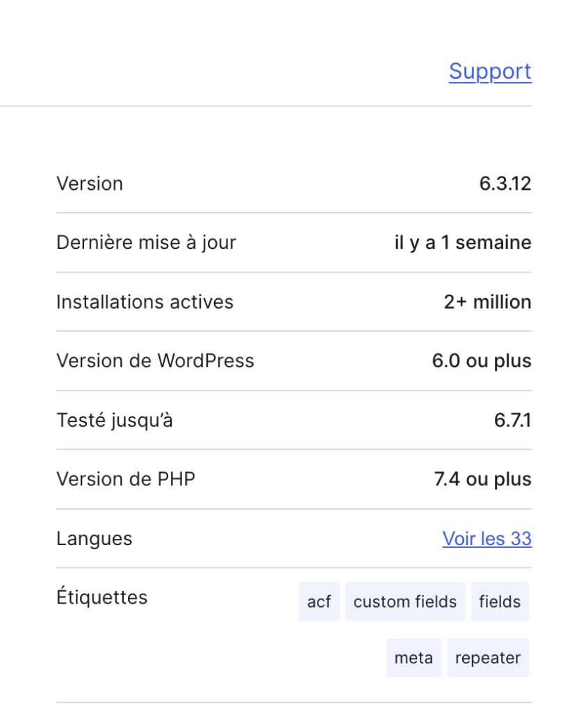Click Dernière mise à jour label
The image size is (588, 712).
click(x=146, y=242)
